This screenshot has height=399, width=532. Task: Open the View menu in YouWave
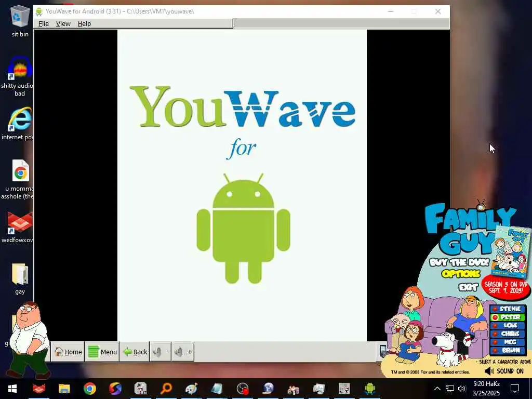point(63,24)
